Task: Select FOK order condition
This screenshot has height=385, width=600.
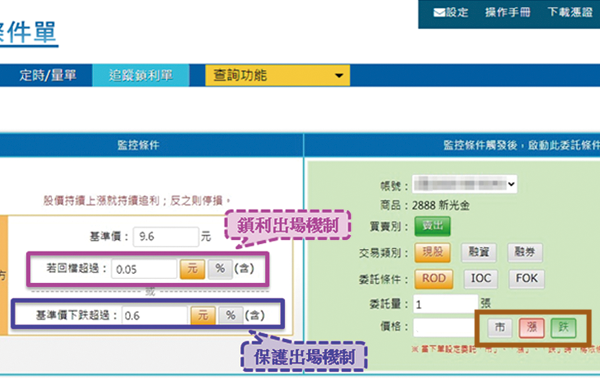Action: (x=527, y=279)
